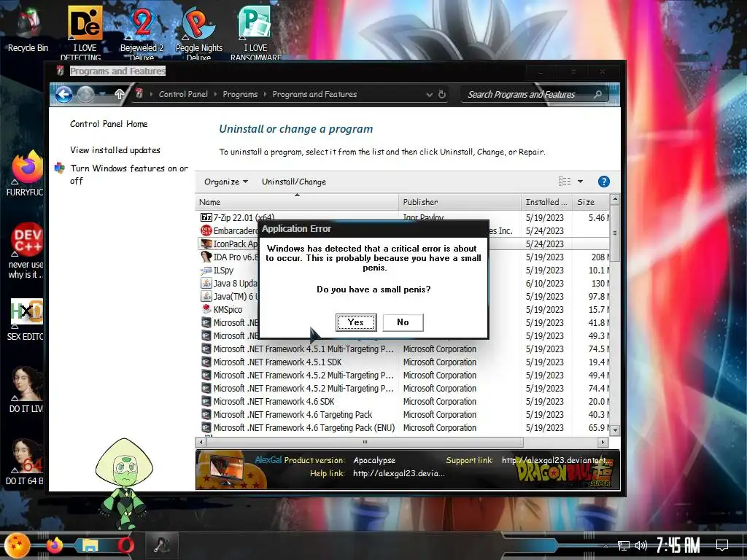Sort by the Name column header

(297, 202)
